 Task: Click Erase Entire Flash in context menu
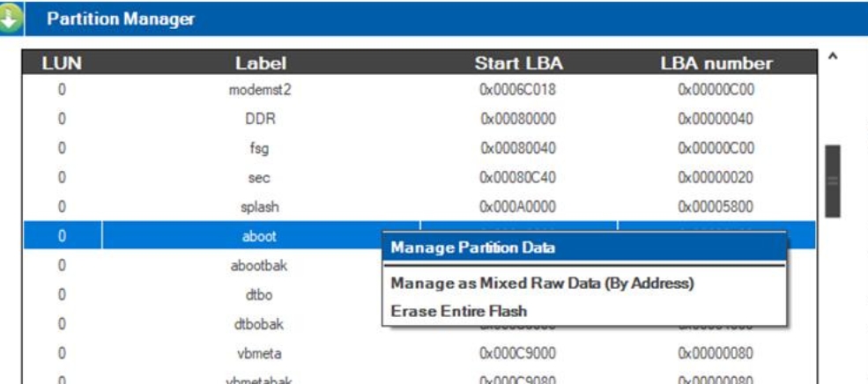[459, 310]
